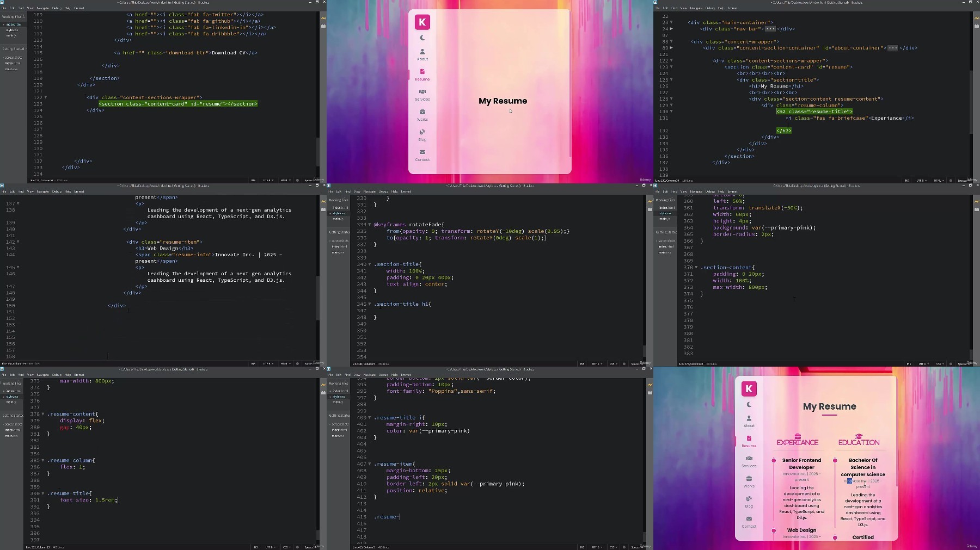The height and width of the screenshot is (550, 980).
Task: Toggle INS indicator in the .section-content editor
Action: (x=909, y=363)
